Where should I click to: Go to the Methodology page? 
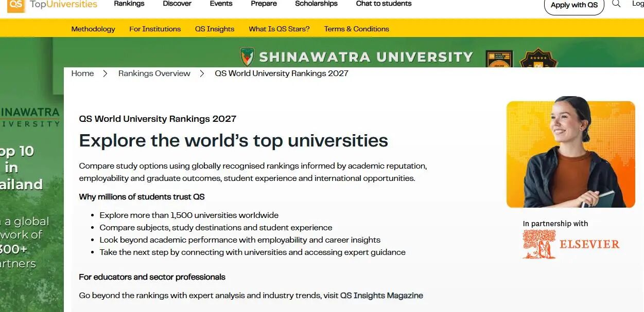[93, 29]
